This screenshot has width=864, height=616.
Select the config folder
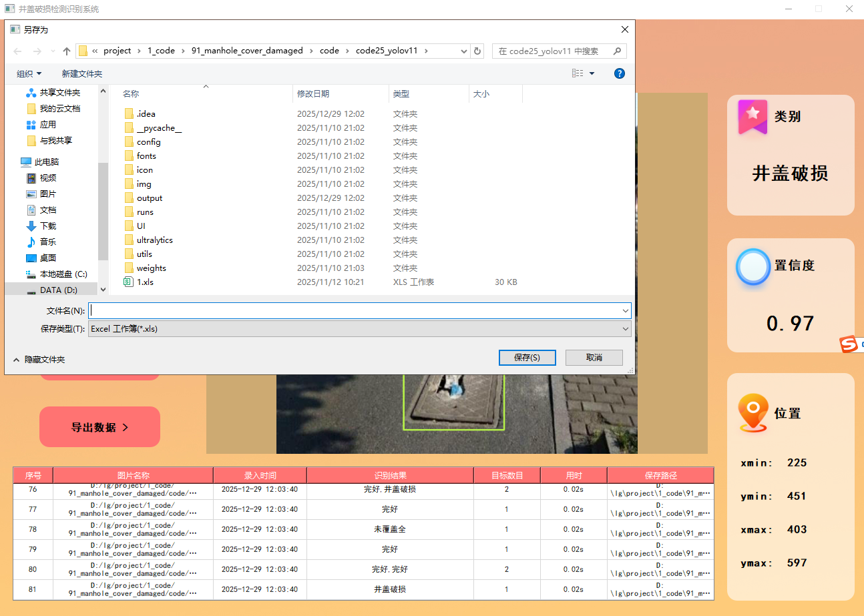click(x=142, y=141)
